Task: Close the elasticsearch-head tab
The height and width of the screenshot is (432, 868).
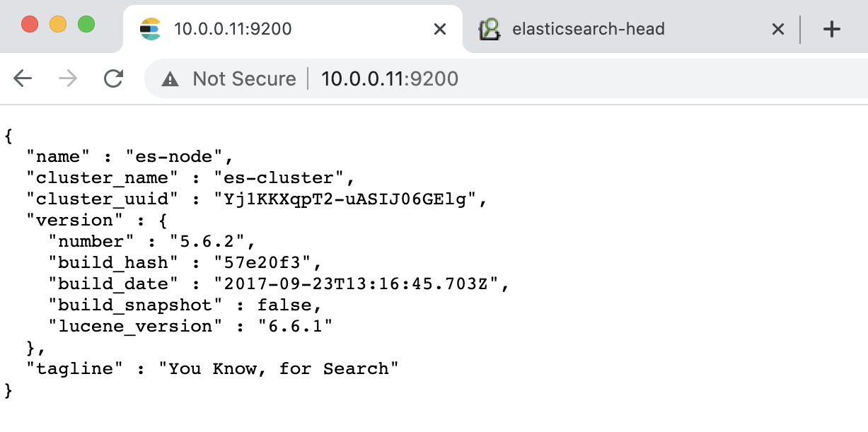Action: point(777,29)
